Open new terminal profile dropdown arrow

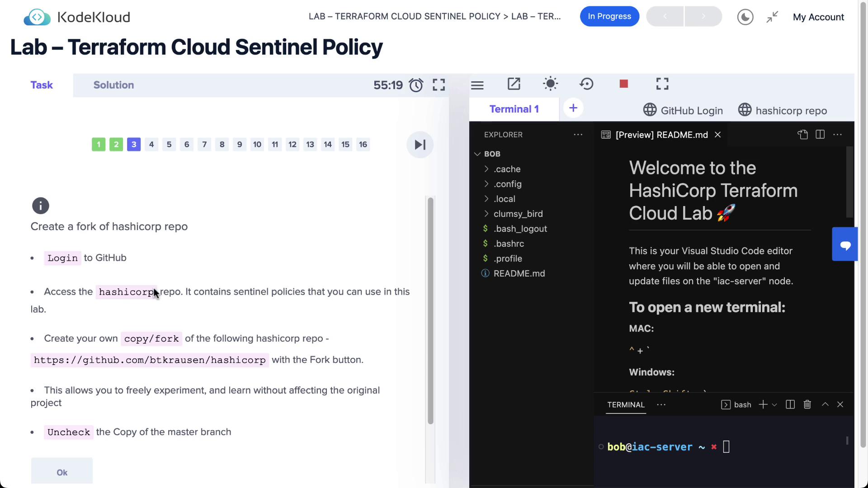tap(774, 405)
